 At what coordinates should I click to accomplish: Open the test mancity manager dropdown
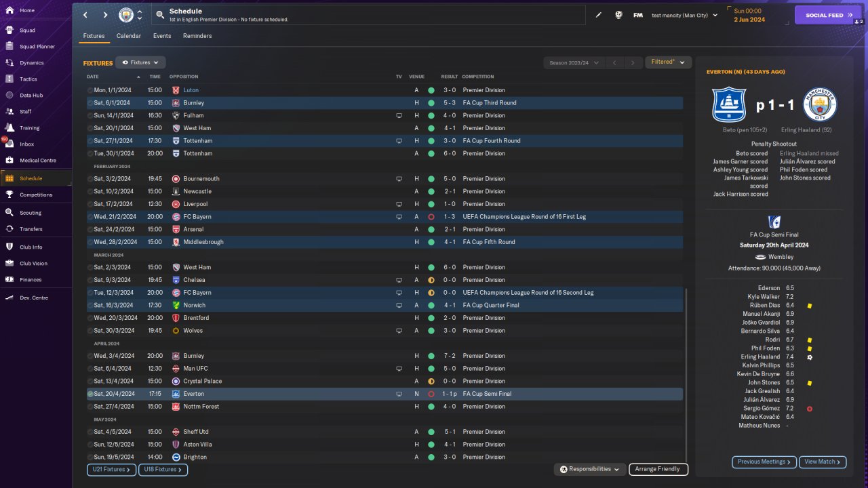click(x=684, y=15)
